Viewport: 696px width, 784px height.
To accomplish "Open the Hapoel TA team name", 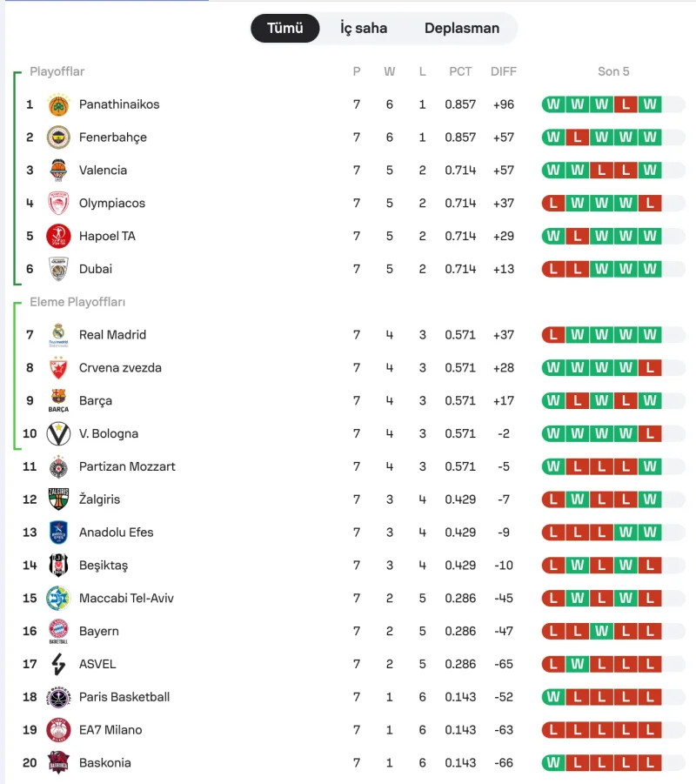I will click(x=107, y=236).
